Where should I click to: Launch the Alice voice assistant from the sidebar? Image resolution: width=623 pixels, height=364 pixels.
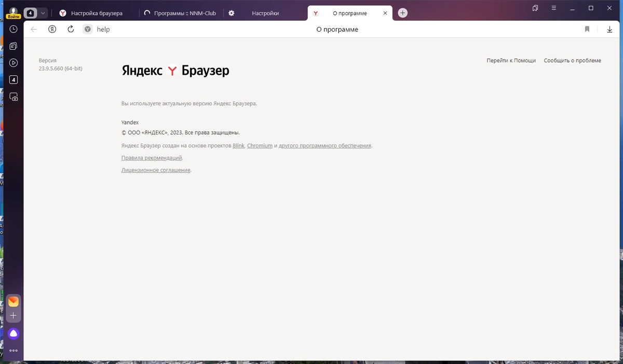coord(13,333)
